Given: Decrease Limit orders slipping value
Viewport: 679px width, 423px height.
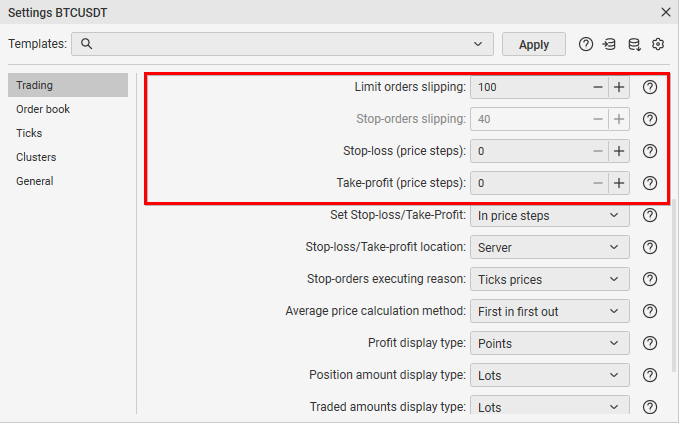Looking at the screenshot, I should (x=598, y=87).
